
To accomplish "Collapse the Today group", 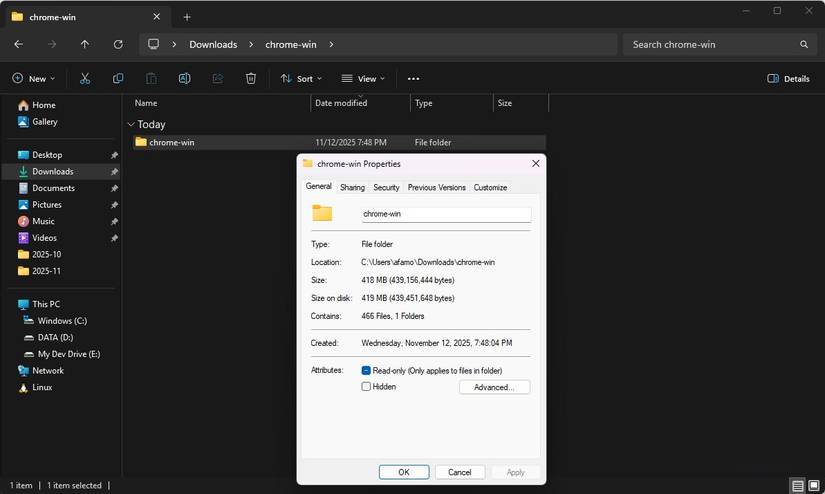I will click(131, 125).
